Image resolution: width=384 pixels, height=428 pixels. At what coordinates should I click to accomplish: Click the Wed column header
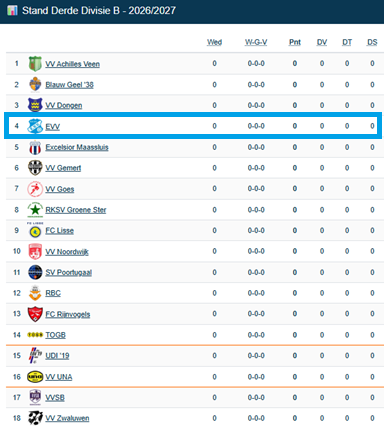(x=214, y=42)
